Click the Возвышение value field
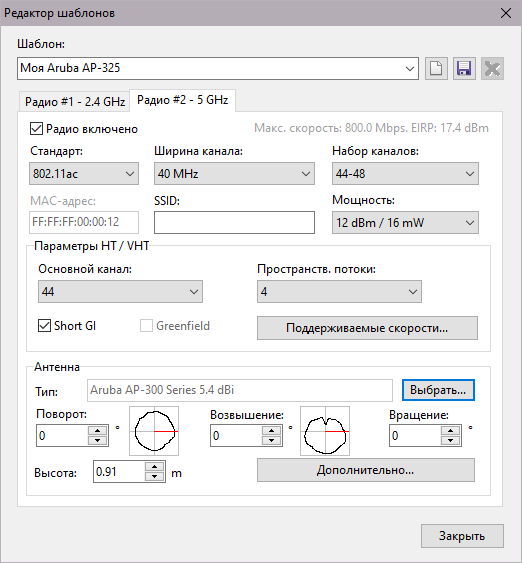 tap(236, 436)
